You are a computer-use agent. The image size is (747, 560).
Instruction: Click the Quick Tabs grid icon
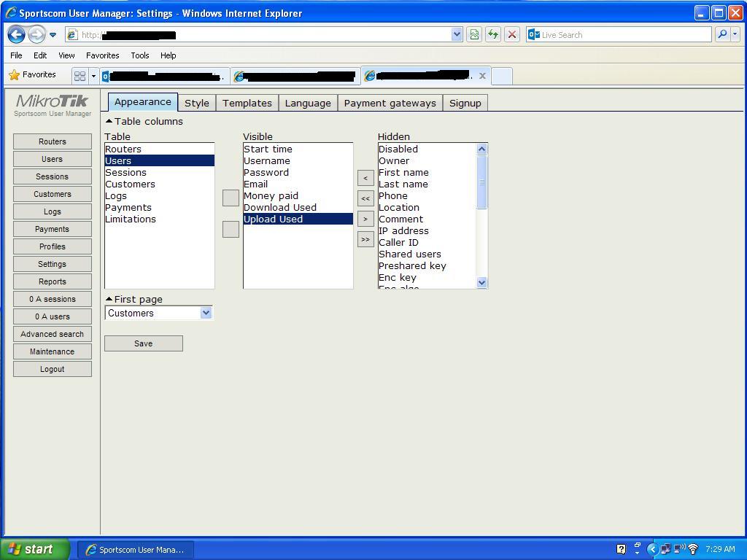coord(80,76)
